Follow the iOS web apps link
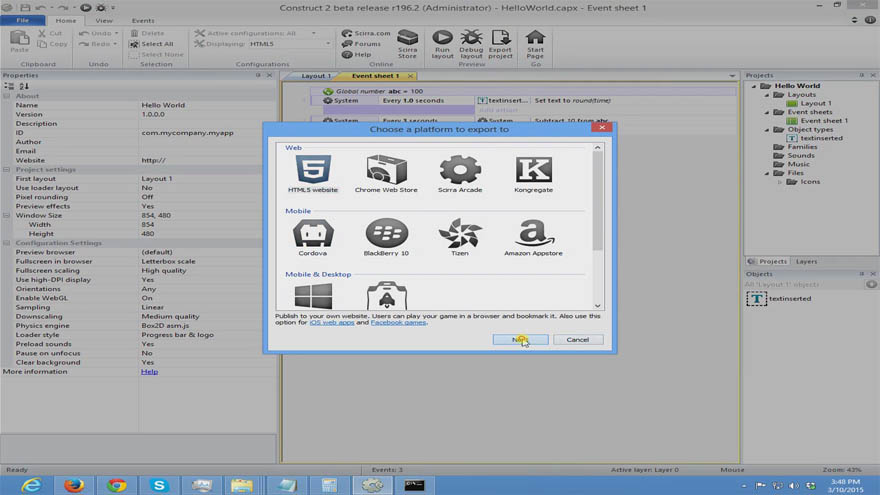Viewport: 880px width, 495px height. coord(332,323)
